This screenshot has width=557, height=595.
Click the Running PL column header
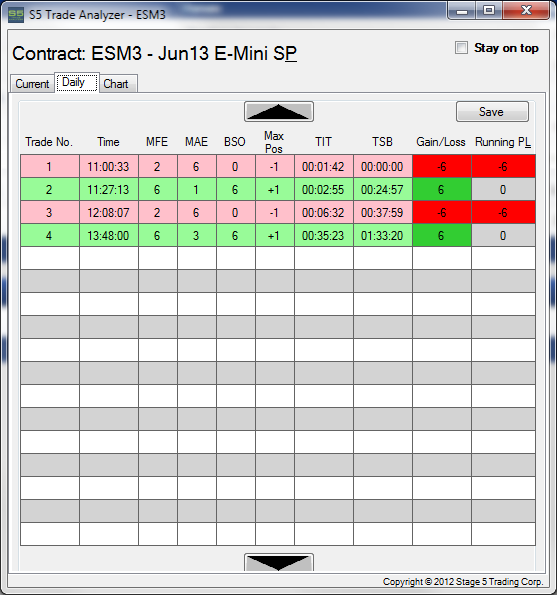503,142
